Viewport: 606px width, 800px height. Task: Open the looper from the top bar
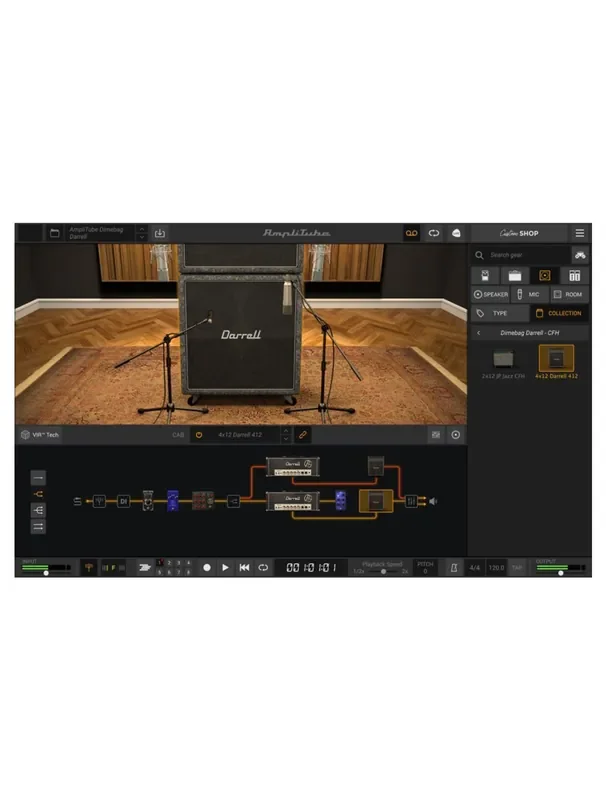tap(434, 233)
